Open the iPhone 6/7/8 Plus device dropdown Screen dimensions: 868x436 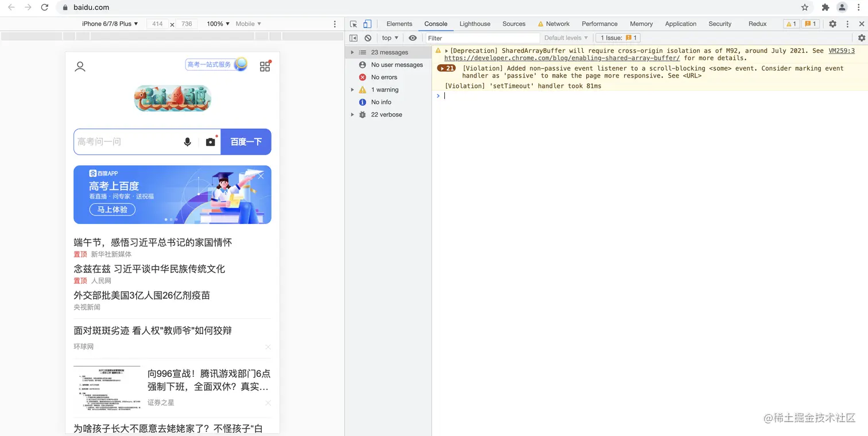(x=110, y=24)
